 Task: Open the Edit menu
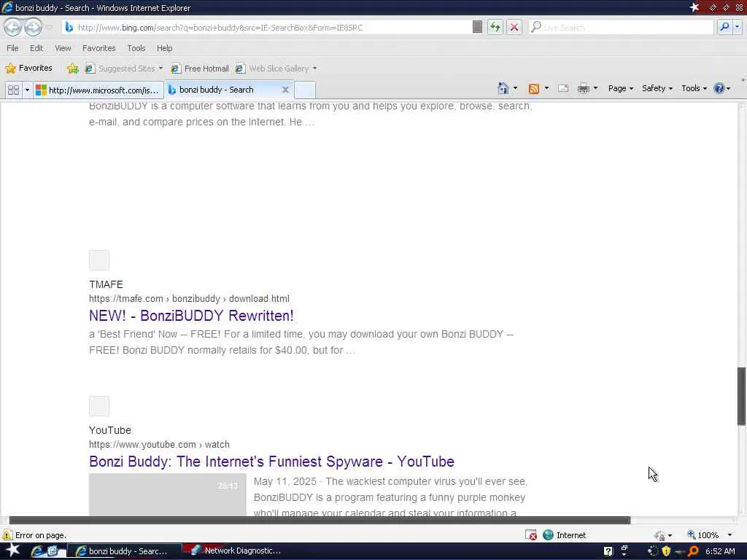36,48
